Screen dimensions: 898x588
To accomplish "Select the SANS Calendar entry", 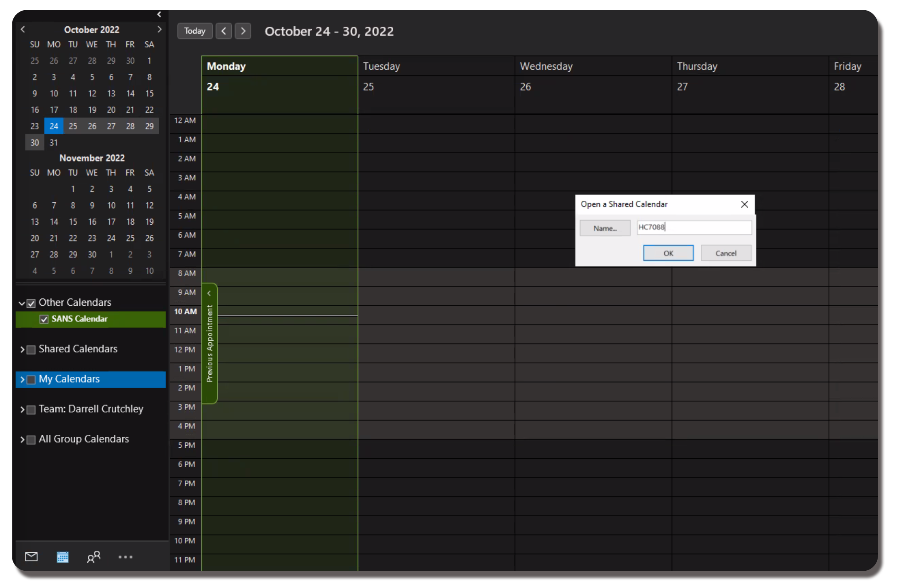I will point(91,319).
